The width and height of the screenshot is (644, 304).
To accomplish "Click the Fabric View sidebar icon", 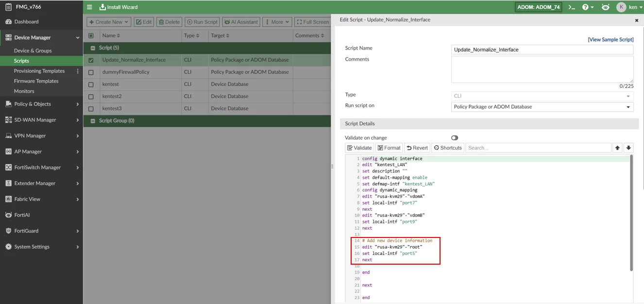I will [x=8, y=199].
